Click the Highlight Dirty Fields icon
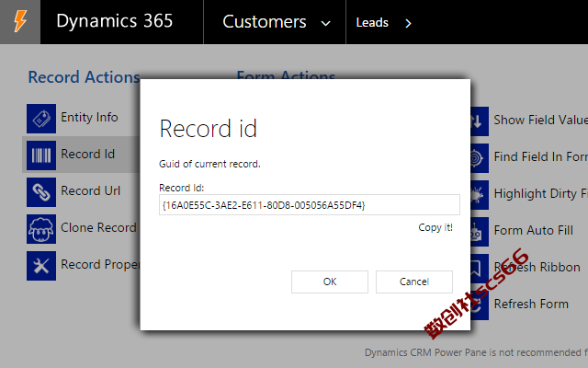This screenshot has width=588, height=368. click(480, 195)
